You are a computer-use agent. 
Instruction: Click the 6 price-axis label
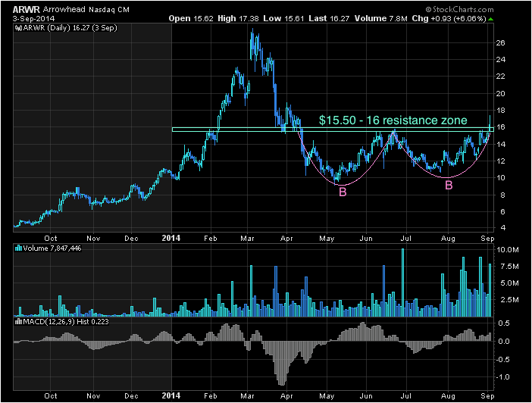click(x=502, y=211)
